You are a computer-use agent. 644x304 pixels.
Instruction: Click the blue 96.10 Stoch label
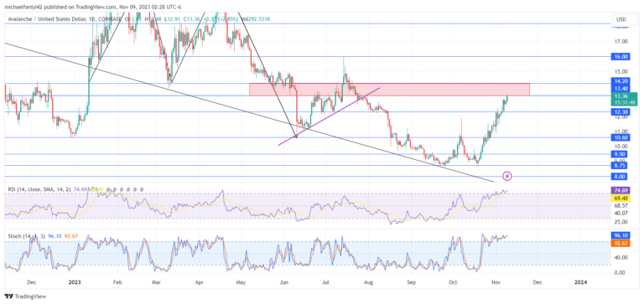(x=621, y=236)
